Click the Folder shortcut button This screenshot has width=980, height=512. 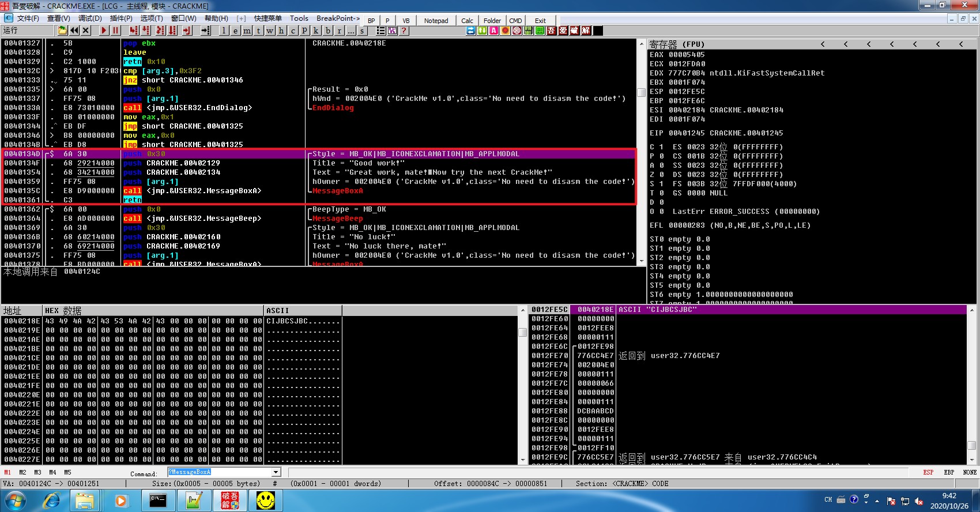492,21
